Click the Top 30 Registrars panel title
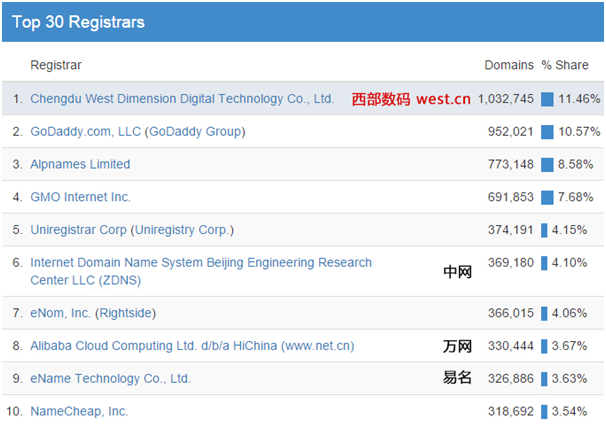606x429 pixels. [78, 21]
